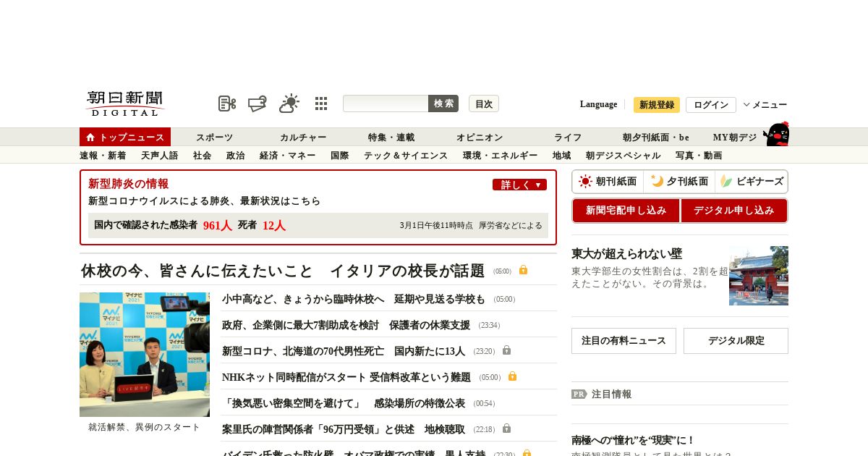868x456 pixels.
Task: Open headline 「換気悪い密集空間を避けて」
Action: click(344, 403)
